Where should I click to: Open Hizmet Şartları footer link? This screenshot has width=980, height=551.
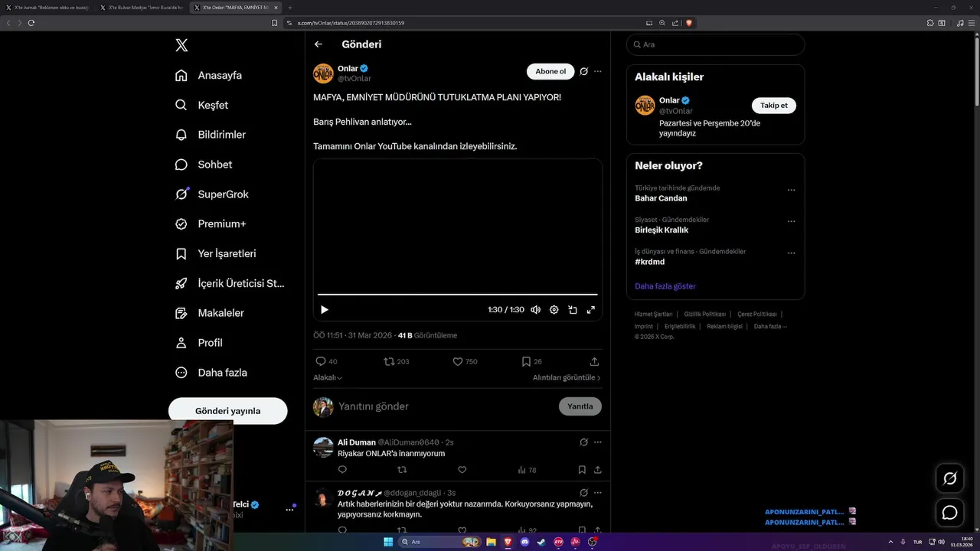coord(653,315)
